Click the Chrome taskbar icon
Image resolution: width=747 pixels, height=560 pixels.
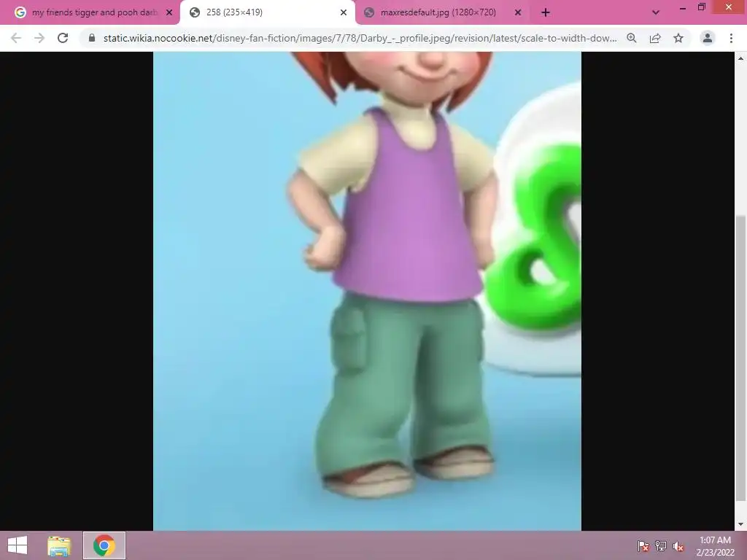(104, 545)
